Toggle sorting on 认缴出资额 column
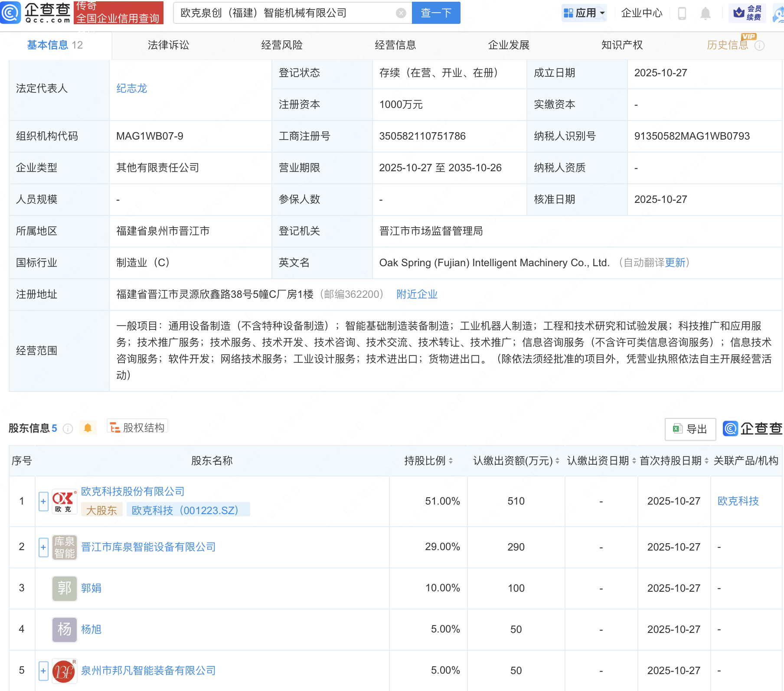784x691 pixels. (558, 461)
